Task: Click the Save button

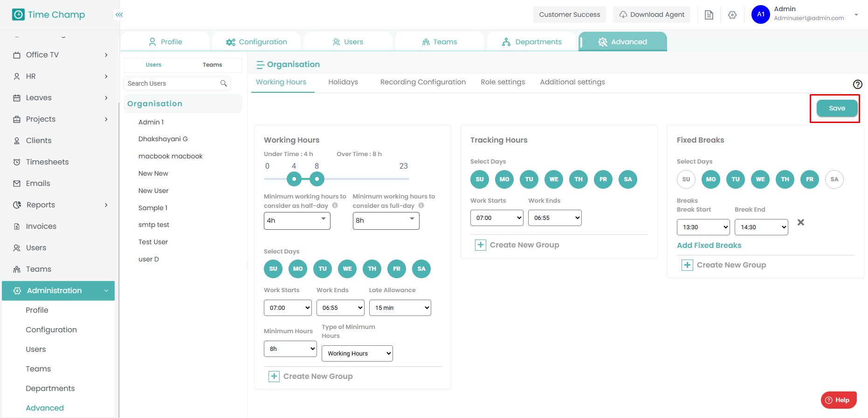Action: tap(837, 108)
